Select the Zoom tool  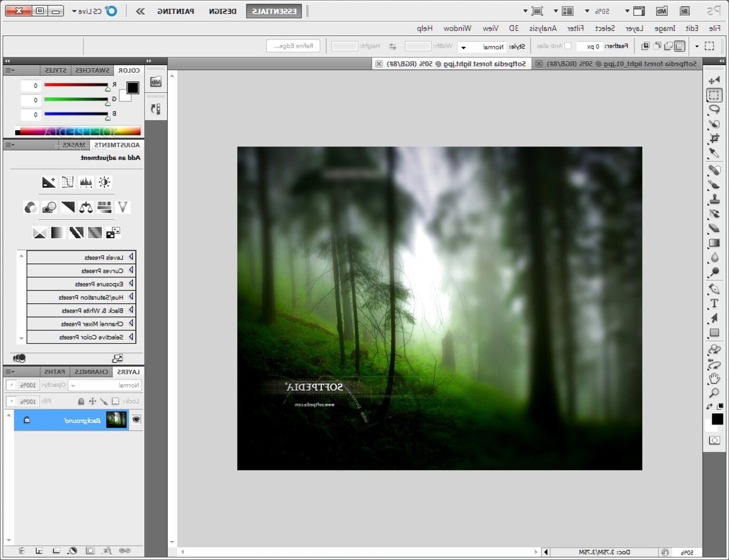(x=714, y=393)
